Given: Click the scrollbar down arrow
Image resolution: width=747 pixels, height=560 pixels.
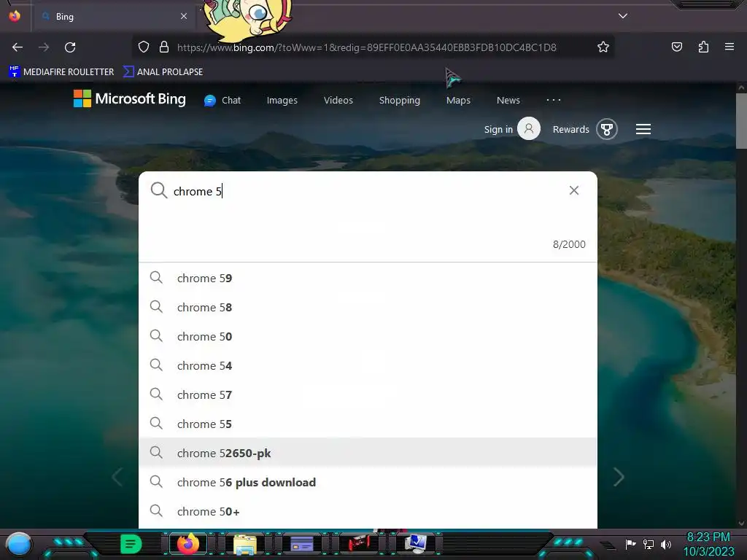Looking at the screenshot, I should [741, 524].
